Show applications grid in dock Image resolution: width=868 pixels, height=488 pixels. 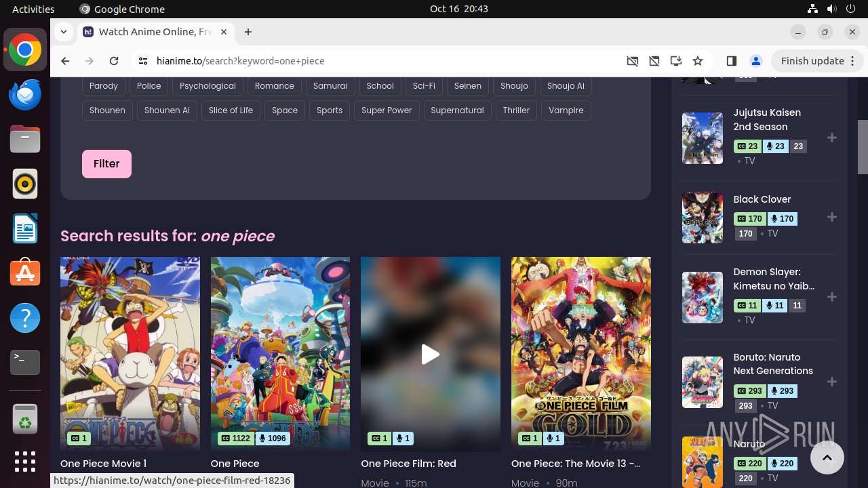(25, 462)
